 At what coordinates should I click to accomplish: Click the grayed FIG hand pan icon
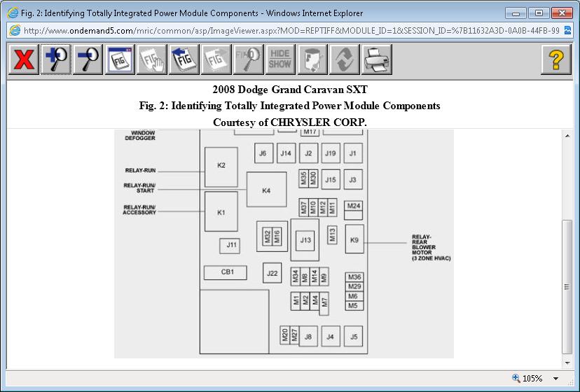click(x=152, y=60)
